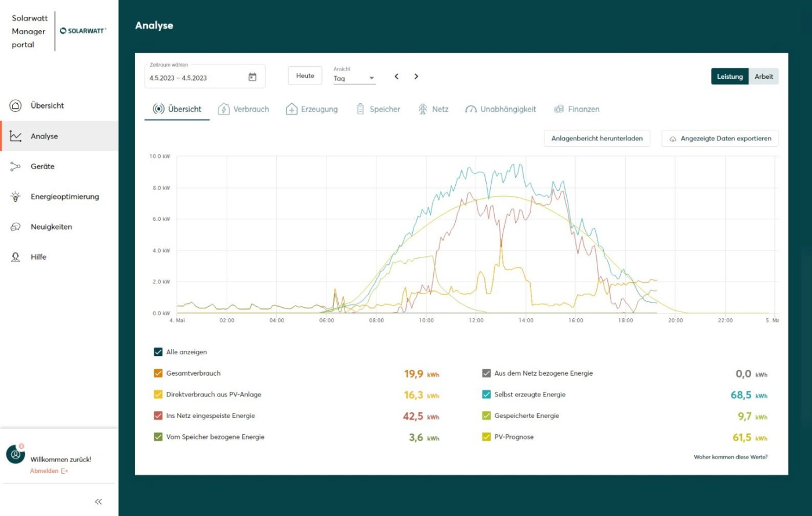This screenshot has height=516, width=812.
Task: Click Anlagenbericht herunterladen button
Action: pos(597,139)
